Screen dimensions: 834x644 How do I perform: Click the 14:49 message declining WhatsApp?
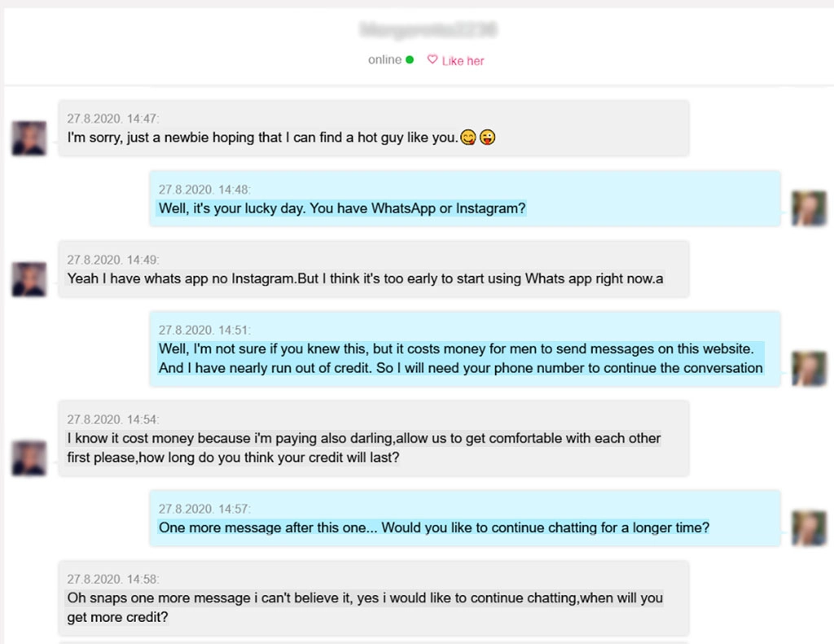(364, 278)
